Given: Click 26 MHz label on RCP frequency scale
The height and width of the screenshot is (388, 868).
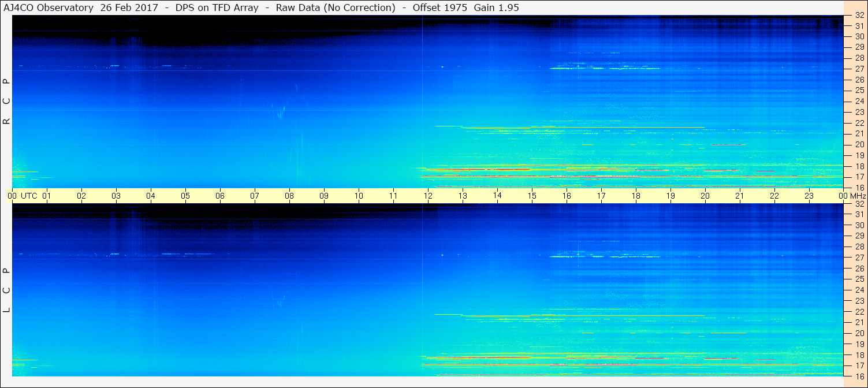Looking at the screenshot, I should [859, 80].
